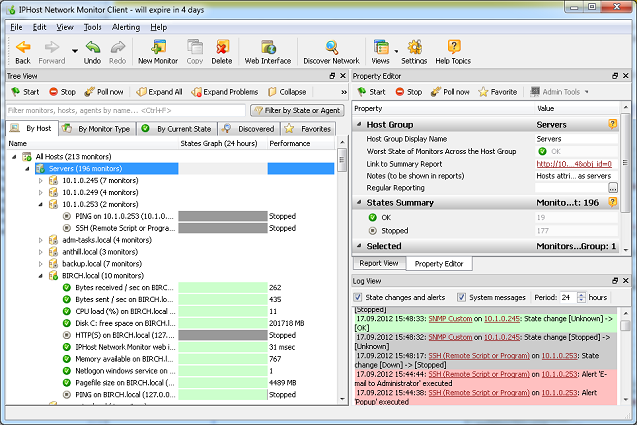Select the Servers (196 monitors) group
This screenshot has width=637, height=425.
(85, 169)
